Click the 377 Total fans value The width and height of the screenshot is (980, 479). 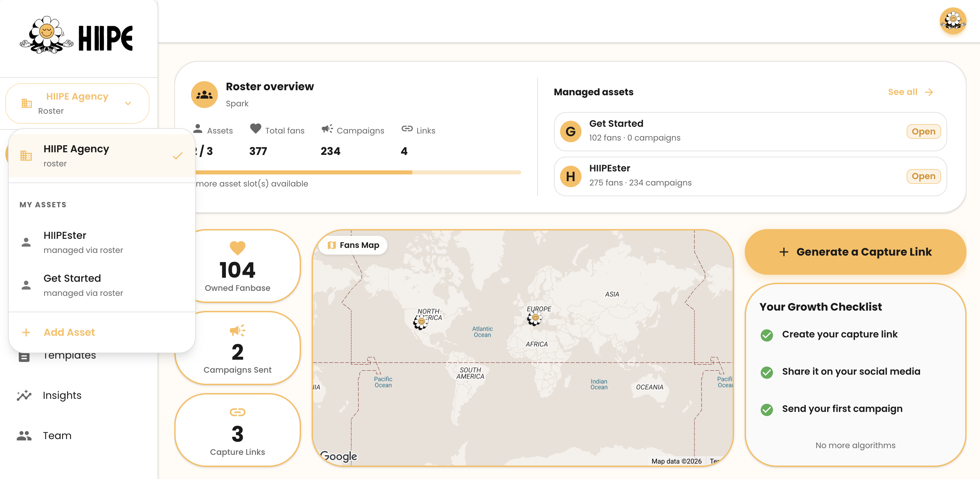[x=258, y=151]
